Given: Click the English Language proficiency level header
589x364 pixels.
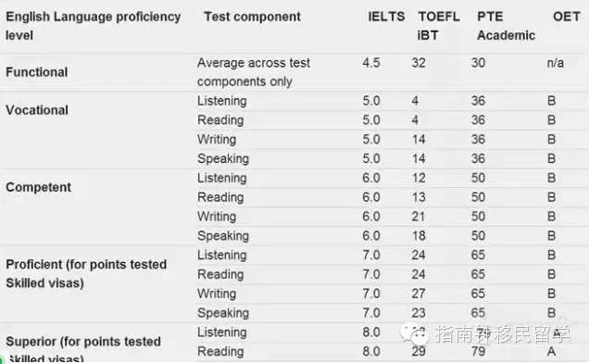Looking at the screenshot, I should click(x=94, y=26).
